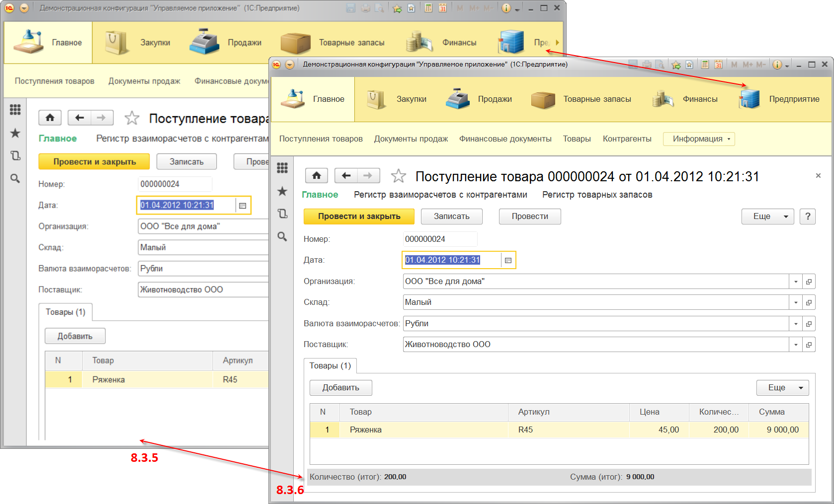The width and height of the screenshot is (834, 504).
Task: Open history icon in front window sidebar
Action: coord(282,214)
